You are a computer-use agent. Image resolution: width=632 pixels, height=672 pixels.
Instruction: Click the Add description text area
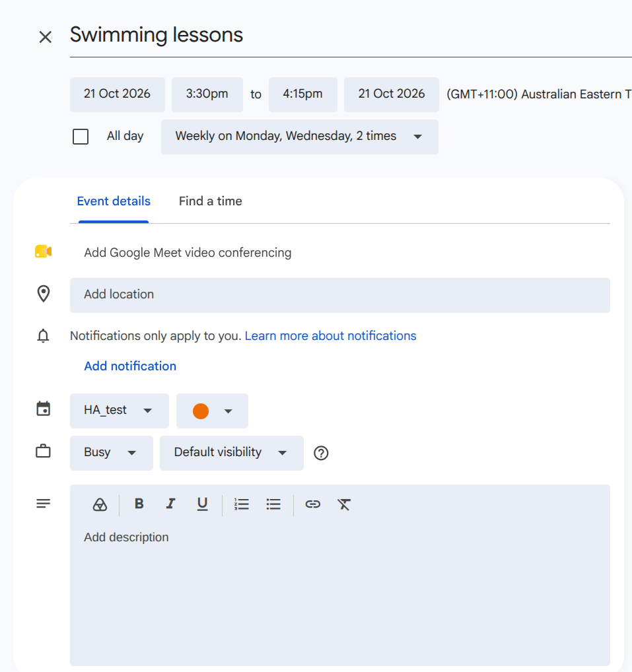coord(340,594)
